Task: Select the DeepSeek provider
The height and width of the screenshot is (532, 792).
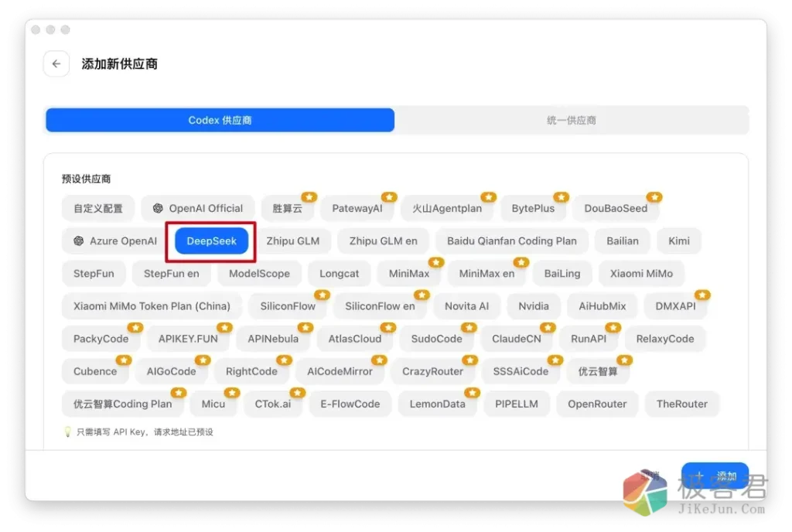Action: [211, 241]
